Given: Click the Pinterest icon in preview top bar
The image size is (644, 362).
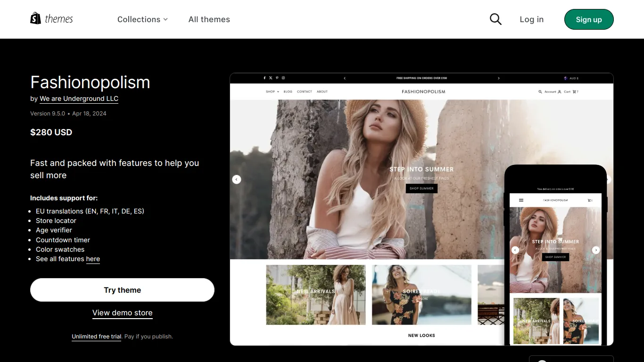Looking at the screenshot, I should 277,78.
